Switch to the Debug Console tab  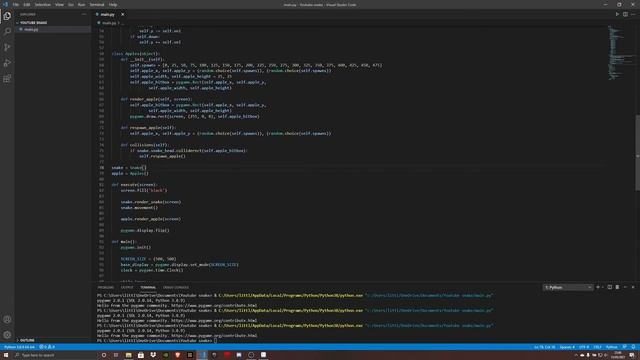[176, 287]
